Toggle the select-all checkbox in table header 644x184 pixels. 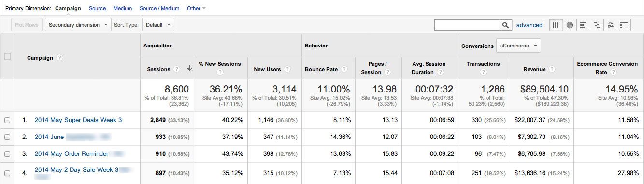pyautogui.click(x=7, y=57)
